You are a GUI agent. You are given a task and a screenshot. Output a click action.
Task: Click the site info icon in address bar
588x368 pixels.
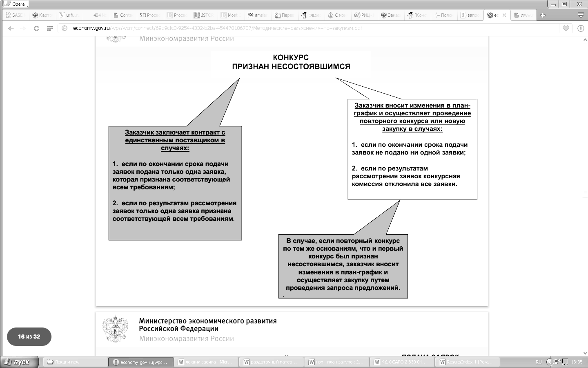64,28
